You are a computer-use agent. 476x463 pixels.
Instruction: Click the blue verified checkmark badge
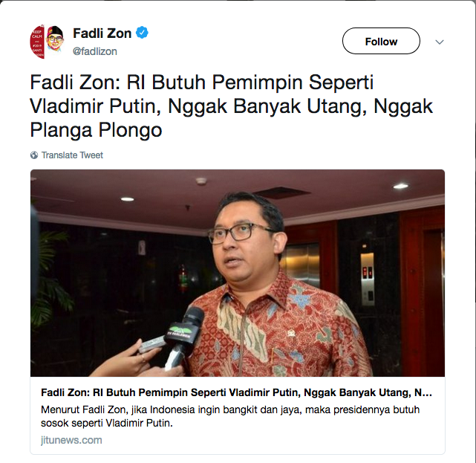click(x=142, y=33)
